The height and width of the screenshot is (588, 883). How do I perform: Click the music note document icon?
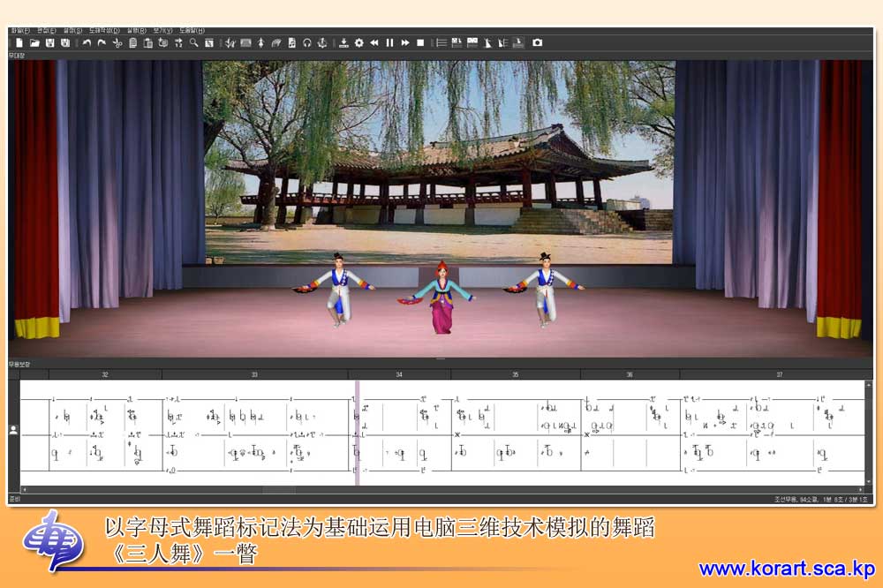(291, 42)
